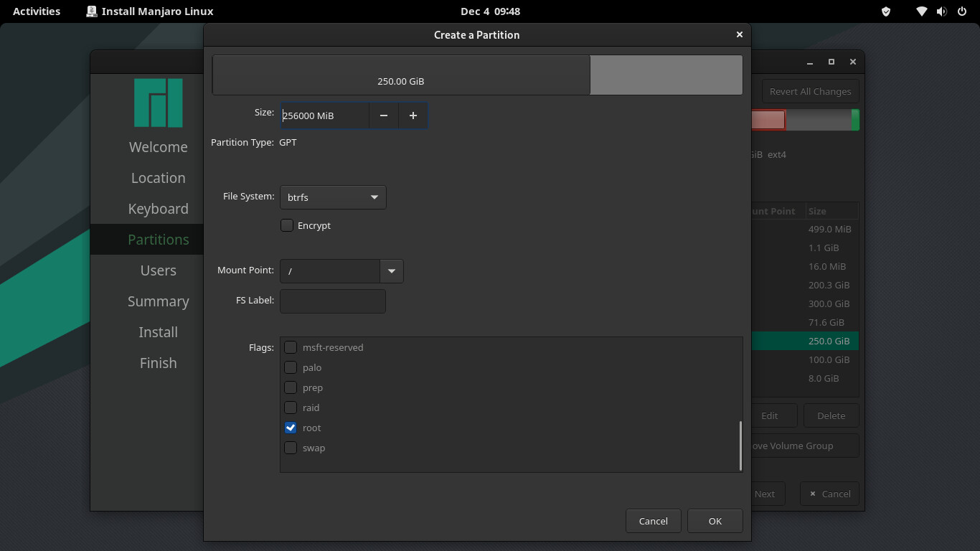Open the Activities overview
Viewport: 980px width, 551px height.
pos(37,11)
